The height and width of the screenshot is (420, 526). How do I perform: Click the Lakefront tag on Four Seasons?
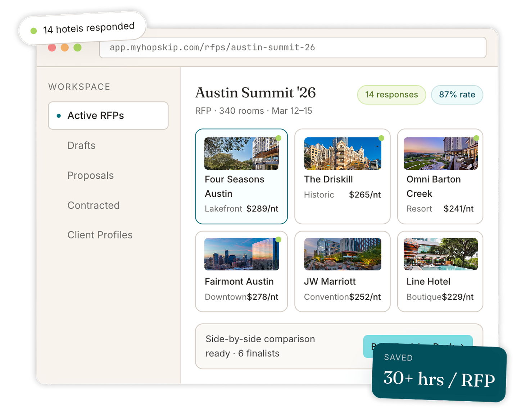pos(223,209)
